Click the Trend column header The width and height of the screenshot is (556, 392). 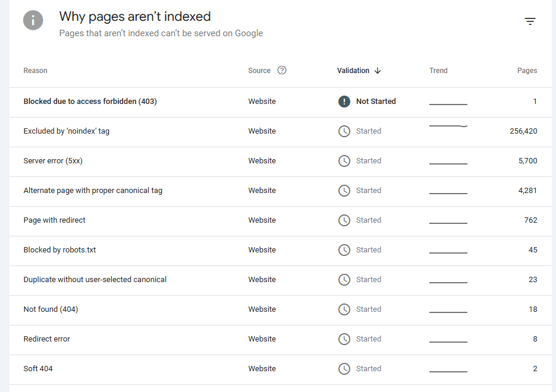point(438,71)
